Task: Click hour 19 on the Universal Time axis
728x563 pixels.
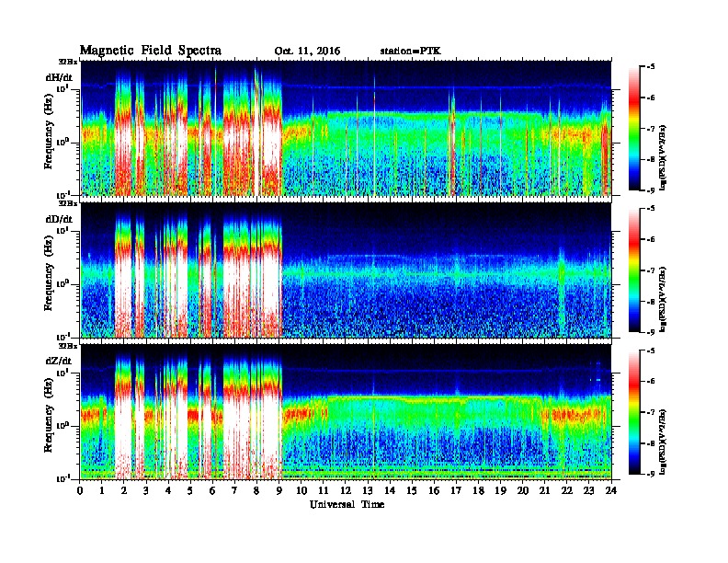Action: 500,490
